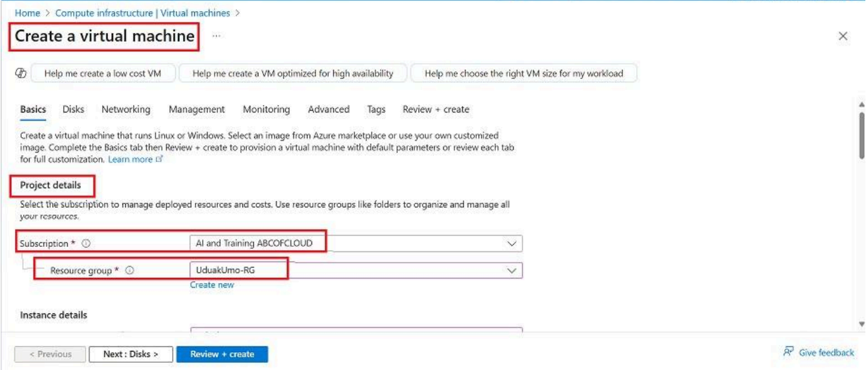Open the Subscription dropdown
This screenshot has height=370, width=868.
[x=511, y=244]
